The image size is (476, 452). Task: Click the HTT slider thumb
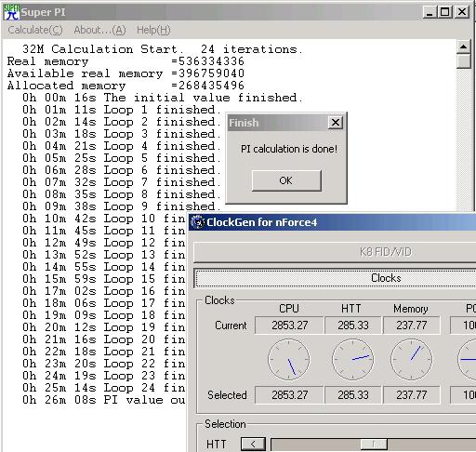click(374, 445)
